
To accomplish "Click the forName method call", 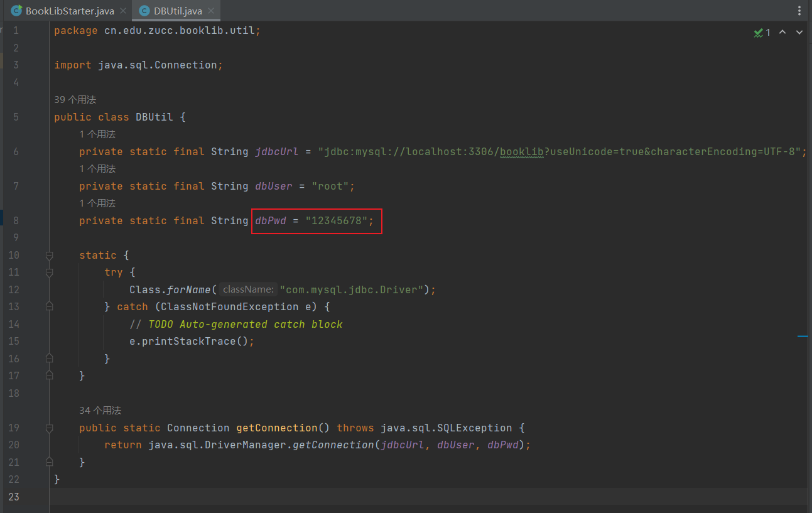I will tap(189, 289).
